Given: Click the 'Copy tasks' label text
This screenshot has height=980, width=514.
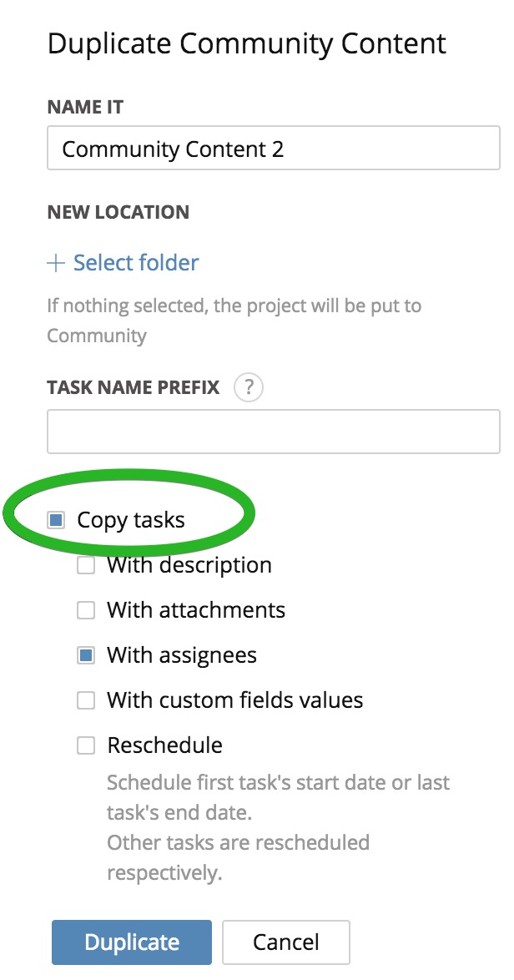Looking at the screenshot, I should coord(131,520).
